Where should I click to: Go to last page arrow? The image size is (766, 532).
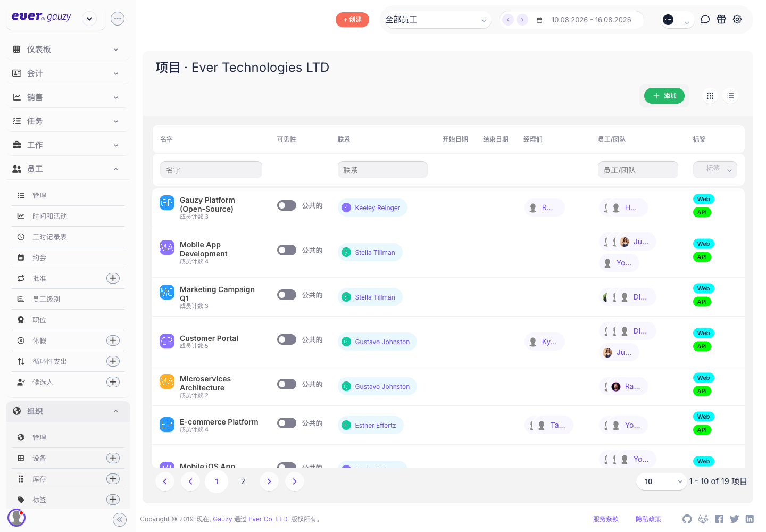point(295,481)
